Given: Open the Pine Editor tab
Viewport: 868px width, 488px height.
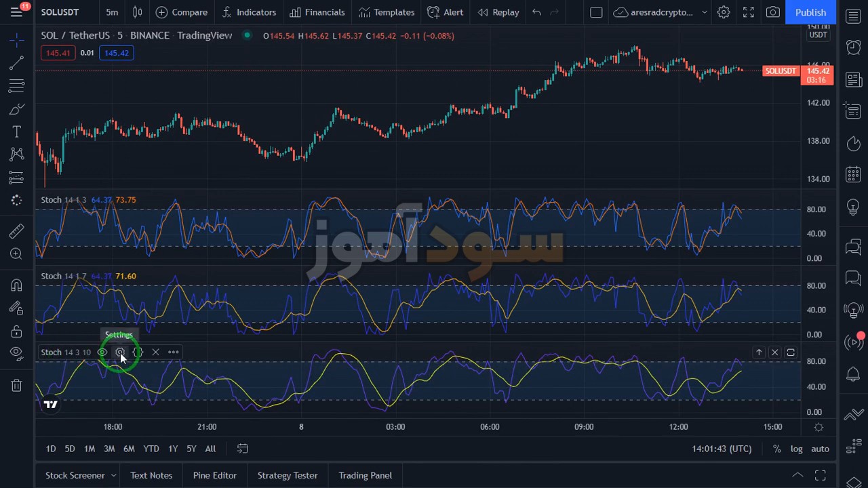Looking at the screenshot, I should 215,476.
